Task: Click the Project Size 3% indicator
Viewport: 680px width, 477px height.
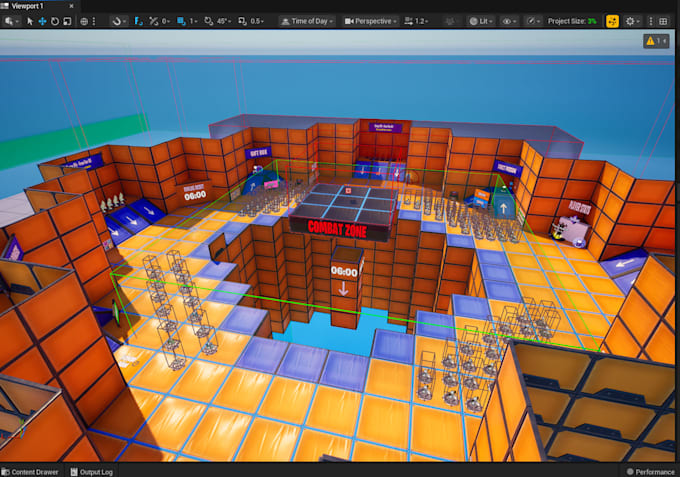Action: tap(572, 21)
